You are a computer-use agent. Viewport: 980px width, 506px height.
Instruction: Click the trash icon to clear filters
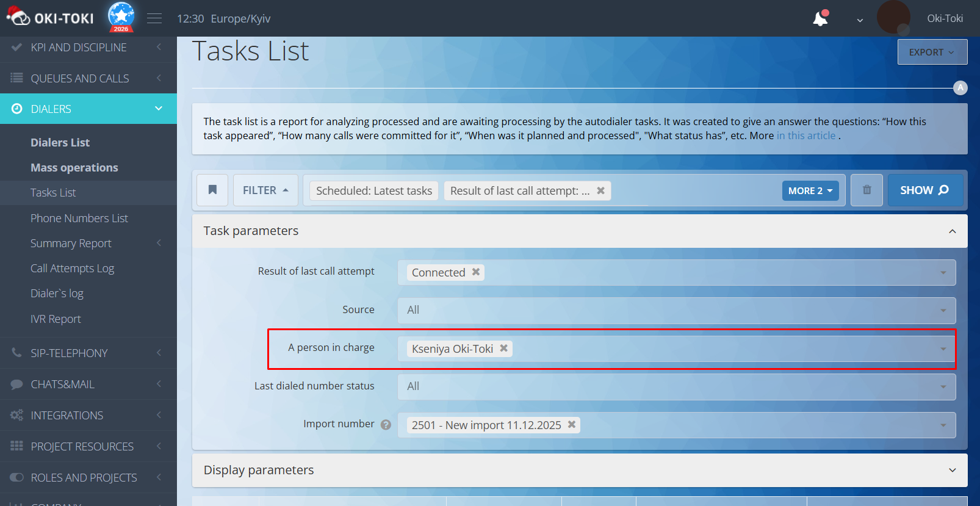pos(867,190)
